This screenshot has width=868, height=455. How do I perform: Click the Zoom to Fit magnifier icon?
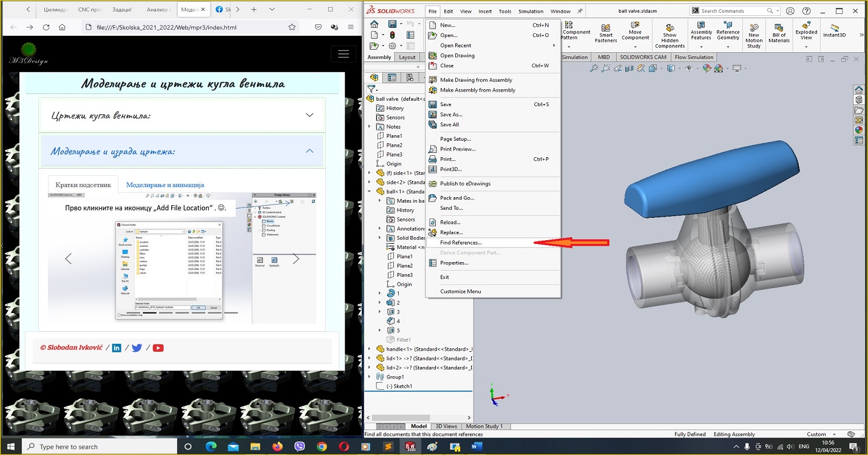[x=594, y=69]
